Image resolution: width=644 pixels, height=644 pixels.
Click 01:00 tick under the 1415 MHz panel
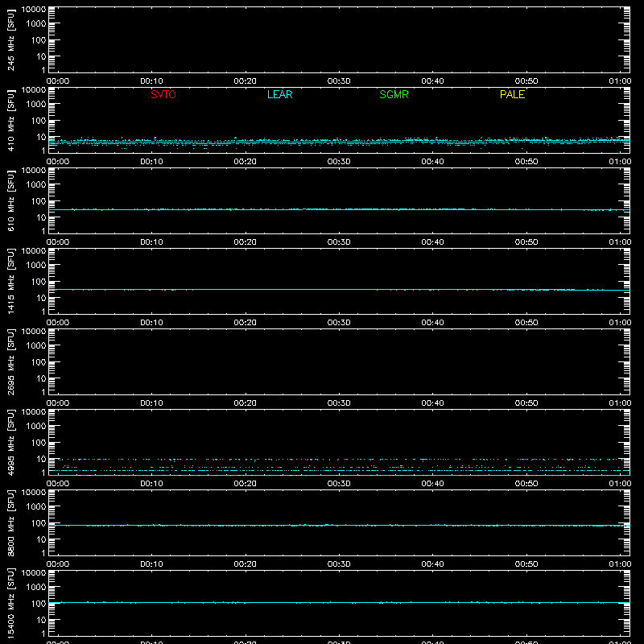pyautogui.click(x=620, y=323)
